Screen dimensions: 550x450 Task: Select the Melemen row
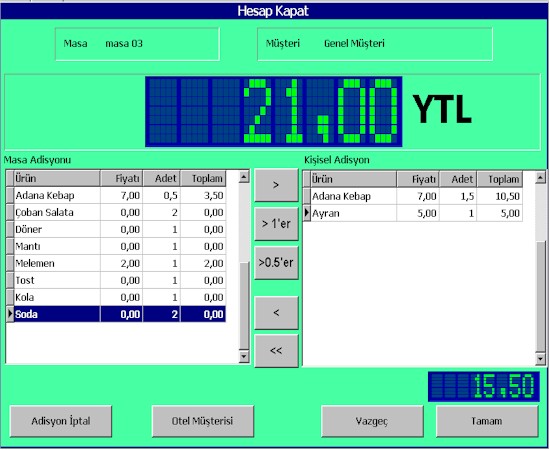[116, 263]
